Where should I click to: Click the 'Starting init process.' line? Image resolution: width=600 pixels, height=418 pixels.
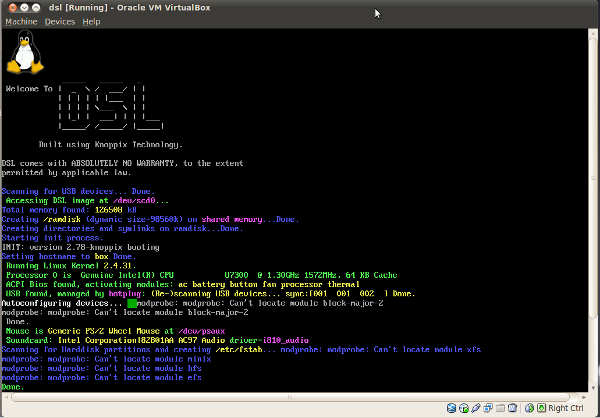tap(52, 238)
